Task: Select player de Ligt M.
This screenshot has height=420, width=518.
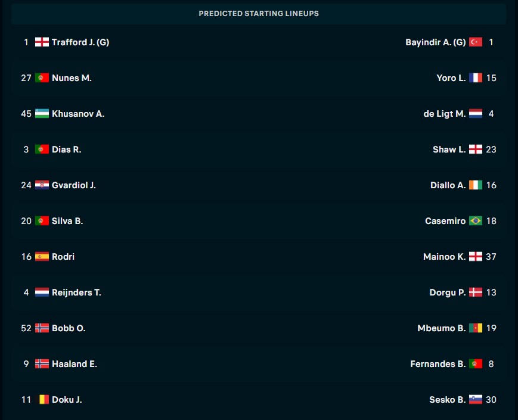Action: coord(444,114)
